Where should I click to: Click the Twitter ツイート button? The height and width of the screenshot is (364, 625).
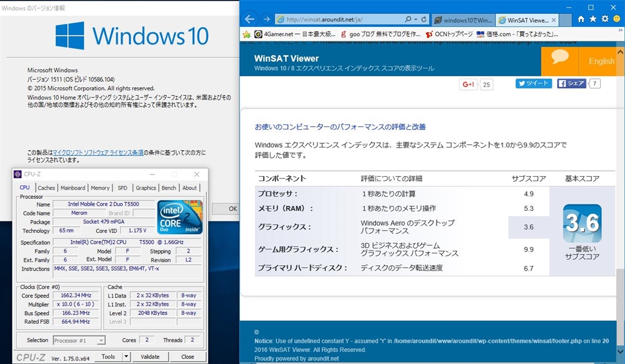(x=533, y=84)
